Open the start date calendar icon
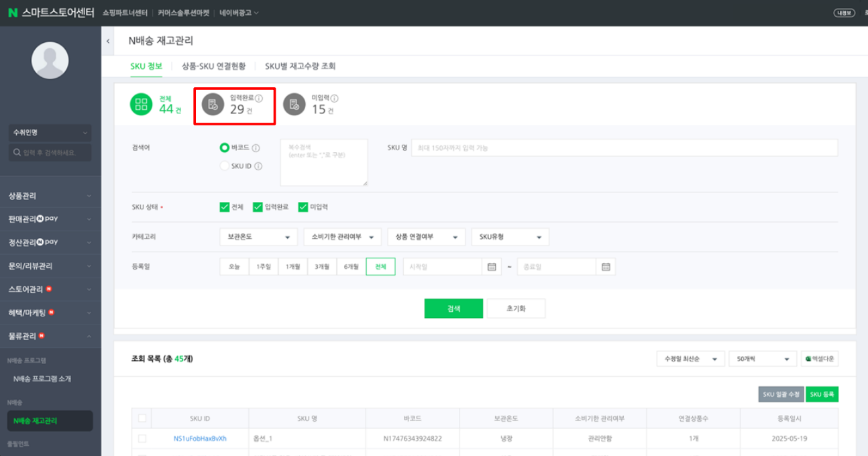This screenshot has height=456, width=868. pyautogui.click(x=492, y=267)
